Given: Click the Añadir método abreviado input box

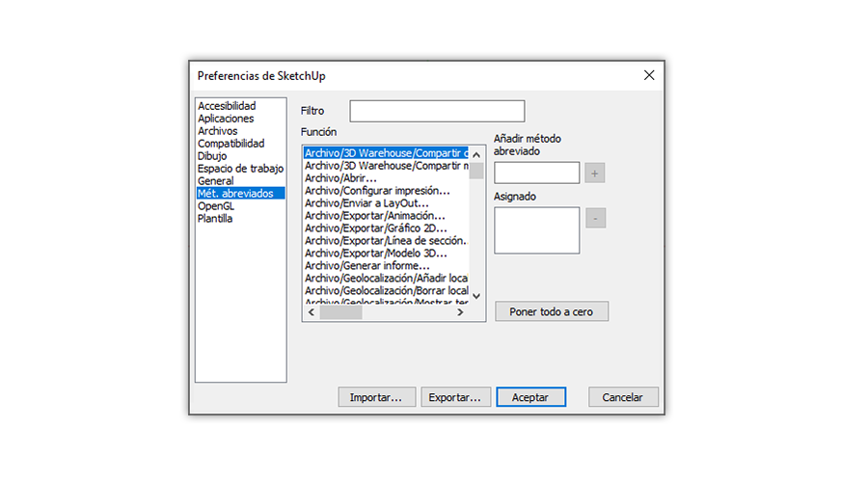Looking at the screenshot, I should pos(536,174).
